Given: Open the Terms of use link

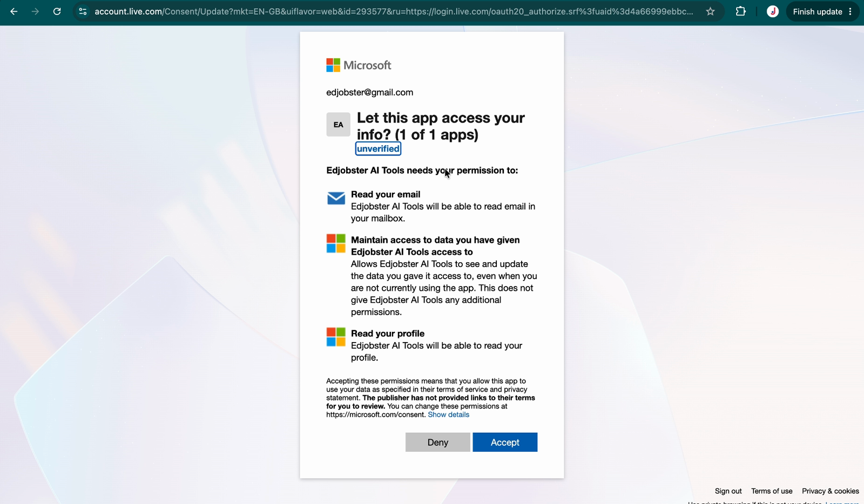Looking at the screenshot, I should coord(772,491).
